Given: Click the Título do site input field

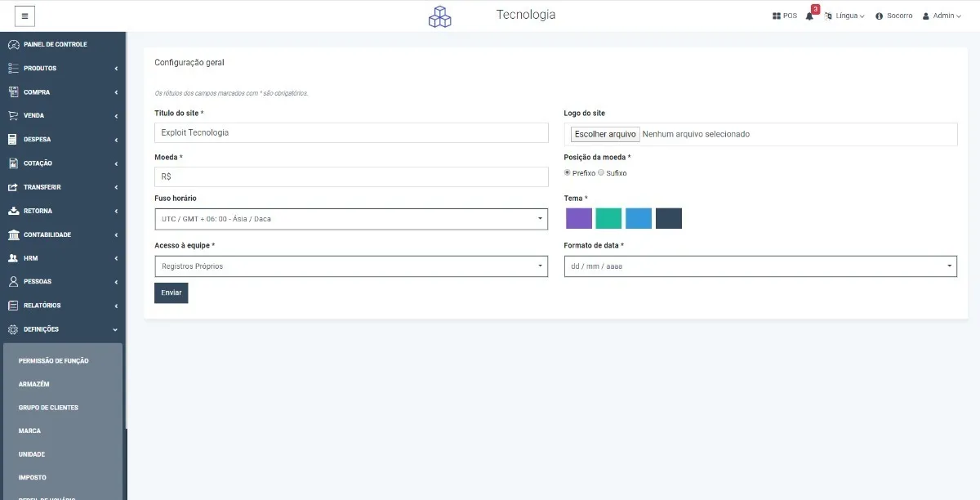Looking at the screenshot, I should [351, 132].
